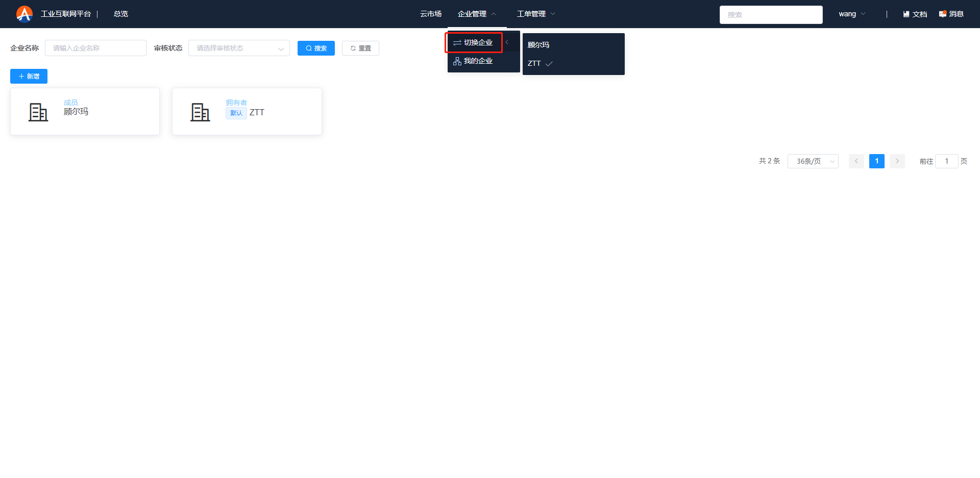Image resolution: width=980 pixels, height=478 pixels.
Task: Open 消息 messages icon
Action: [x=951, y=14]
